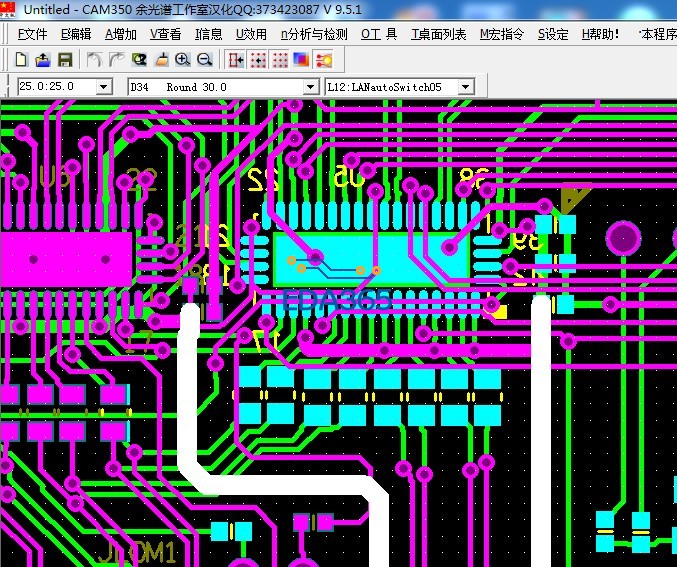
Task: Toggle object snap mode
Action: [236, 60]
